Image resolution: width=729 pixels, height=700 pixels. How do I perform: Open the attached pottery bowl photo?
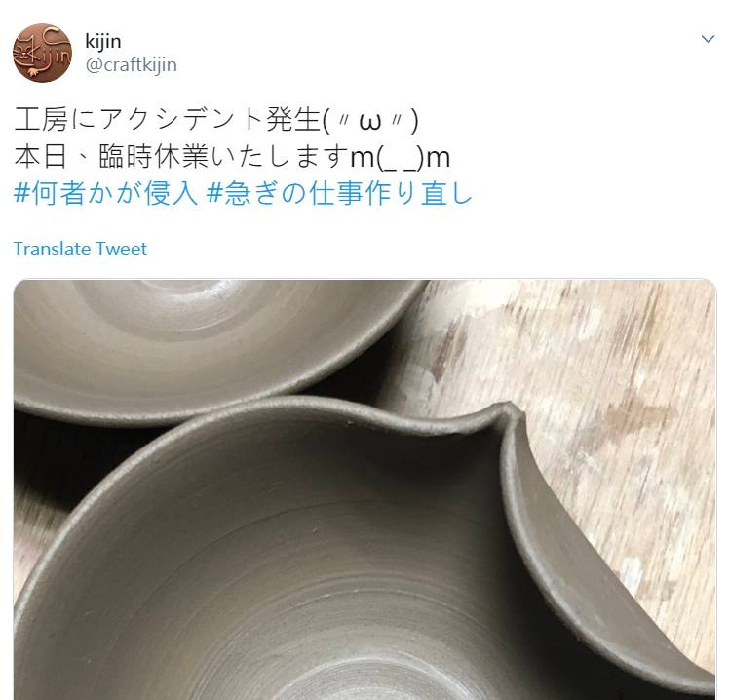point(364,489)
